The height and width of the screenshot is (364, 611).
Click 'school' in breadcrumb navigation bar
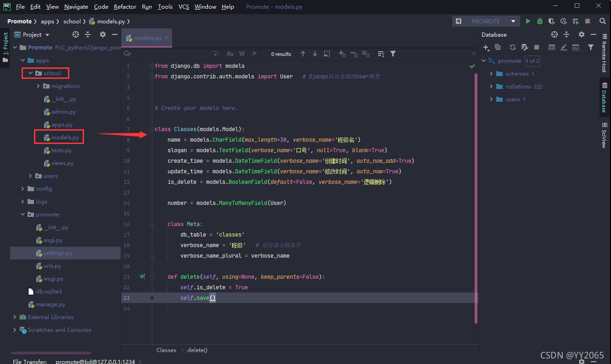(x=72, y=21)
